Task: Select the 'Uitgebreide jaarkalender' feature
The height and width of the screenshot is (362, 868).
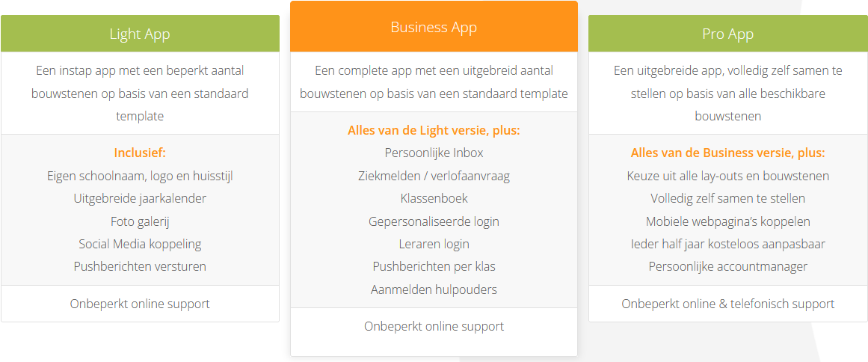Action: [x=140, y=198]
